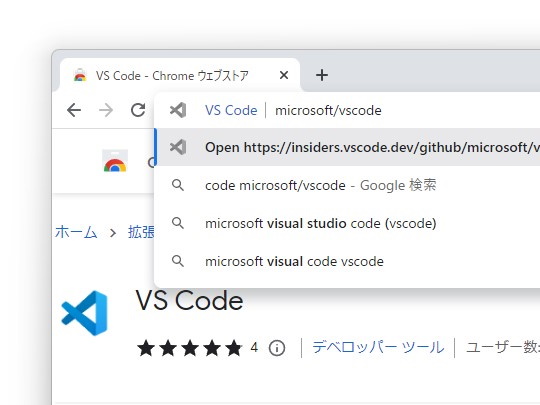Open the 拡張 breadcrumb link
The width and height of the screenshot is (540, 405).
coord(141,232)
